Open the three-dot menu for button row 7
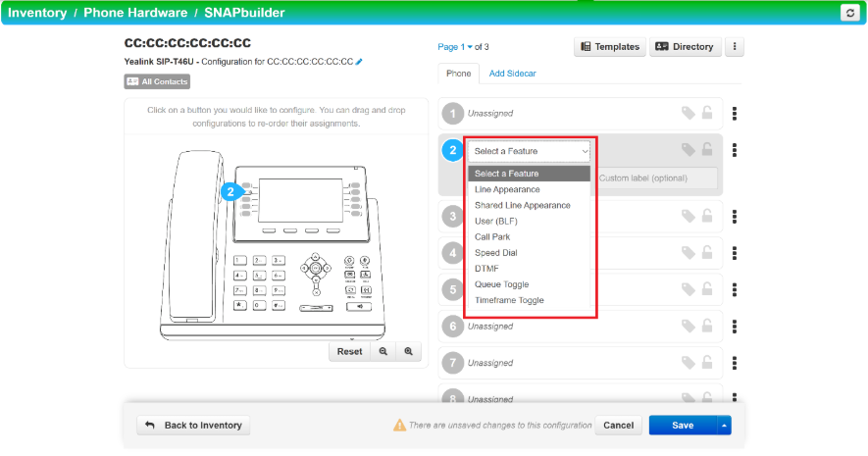Screen dimensions: 868x456 tap(735, 363)
